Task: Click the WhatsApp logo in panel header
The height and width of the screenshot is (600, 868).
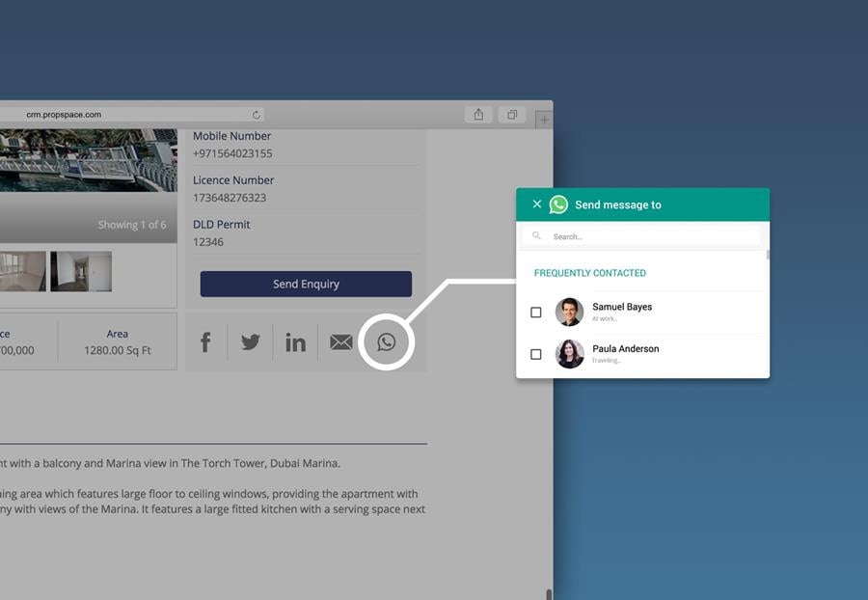Action: tap(558, 205)
